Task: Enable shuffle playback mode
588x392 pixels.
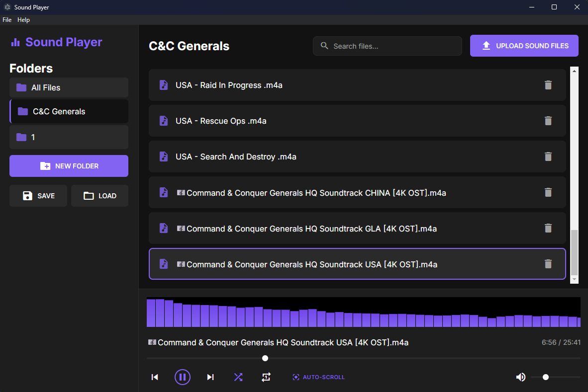Action: pos(238,377)
